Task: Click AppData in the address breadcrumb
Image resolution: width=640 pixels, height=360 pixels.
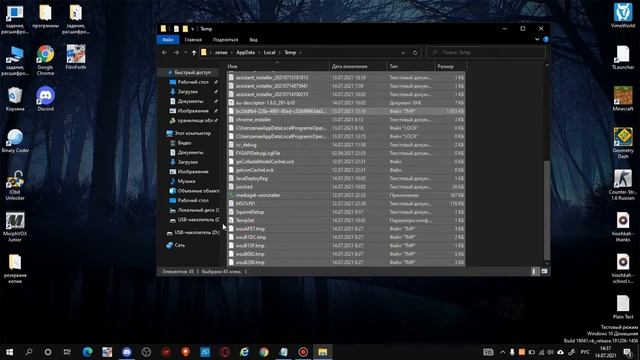Action: coord(245,52)
